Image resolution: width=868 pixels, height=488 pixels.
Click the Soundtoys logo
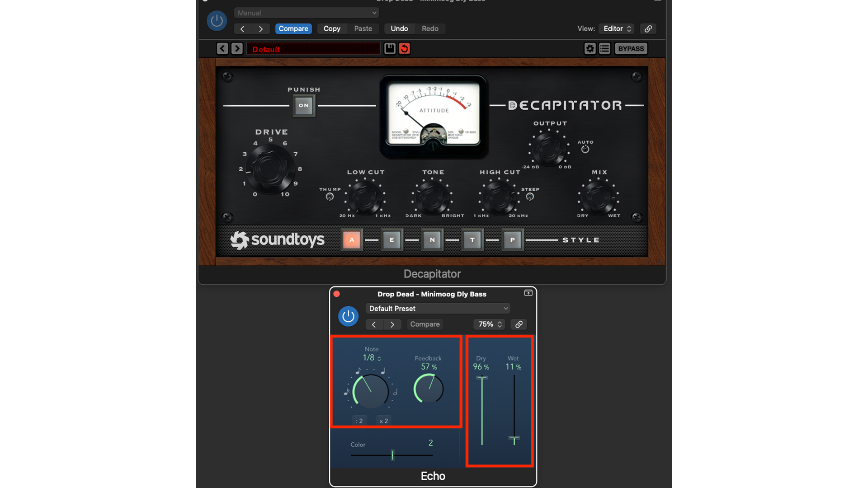pyautogui.click(x=277, y=240)
